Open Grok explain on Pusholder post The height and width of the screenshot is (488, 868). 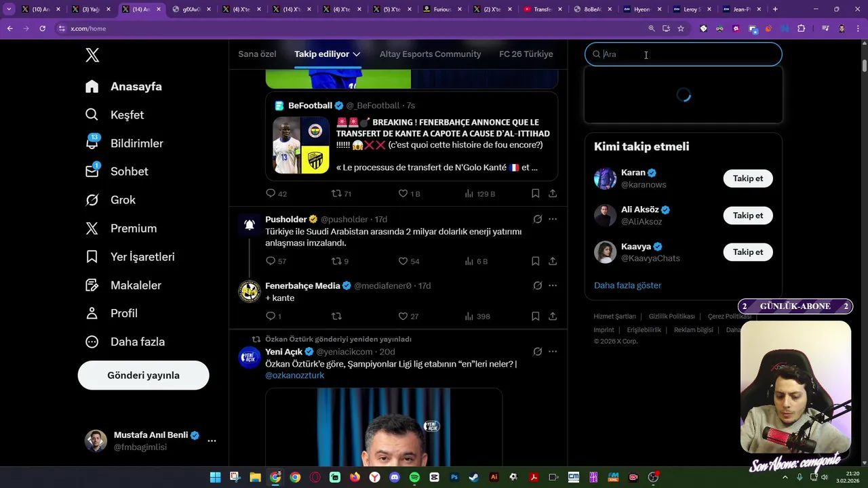(x=538, y=219)
